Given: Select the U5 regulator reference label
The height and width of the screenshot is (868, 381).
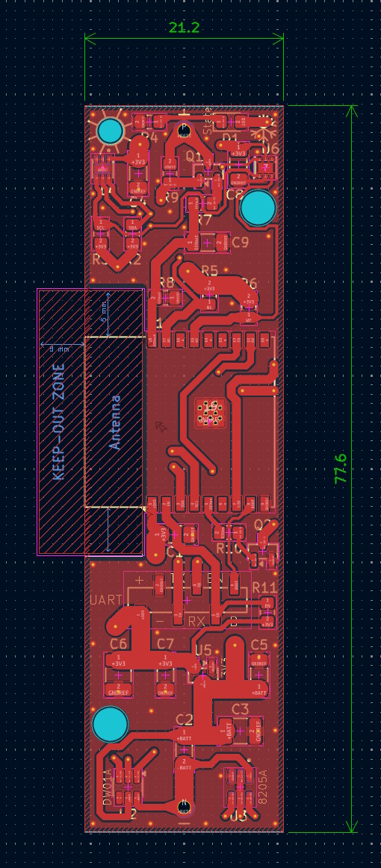Looking at the screenshot, I should tap(203, 651).
